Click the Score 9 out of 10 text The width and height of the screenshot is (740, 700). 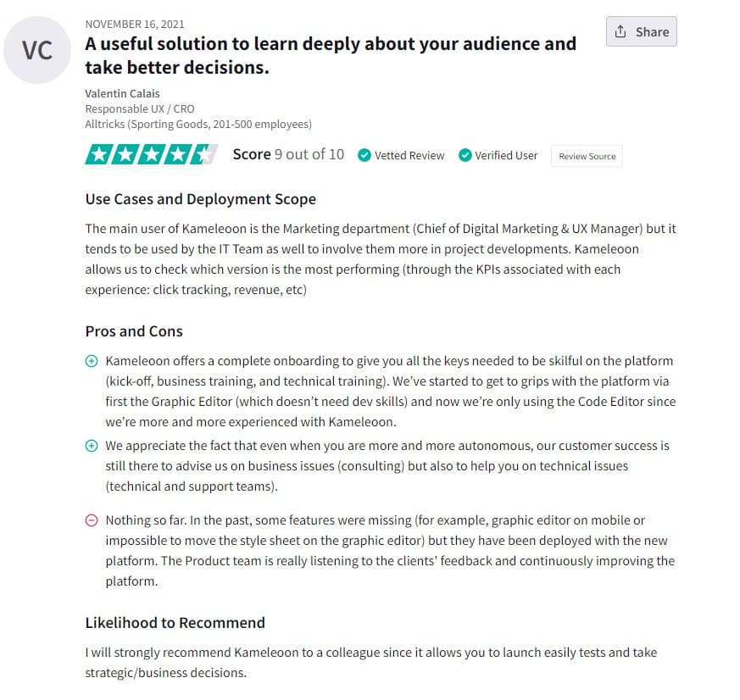(x=288, y=154)
